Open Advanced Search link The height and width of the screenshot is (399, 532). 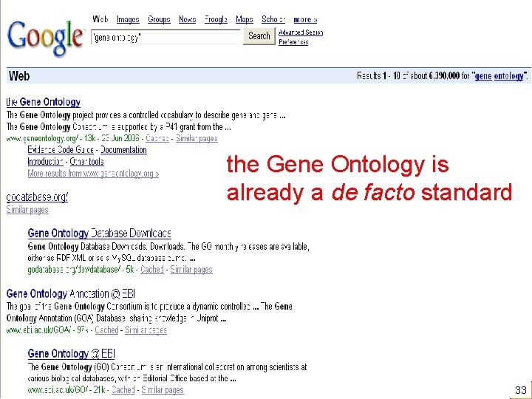(301, 33)
